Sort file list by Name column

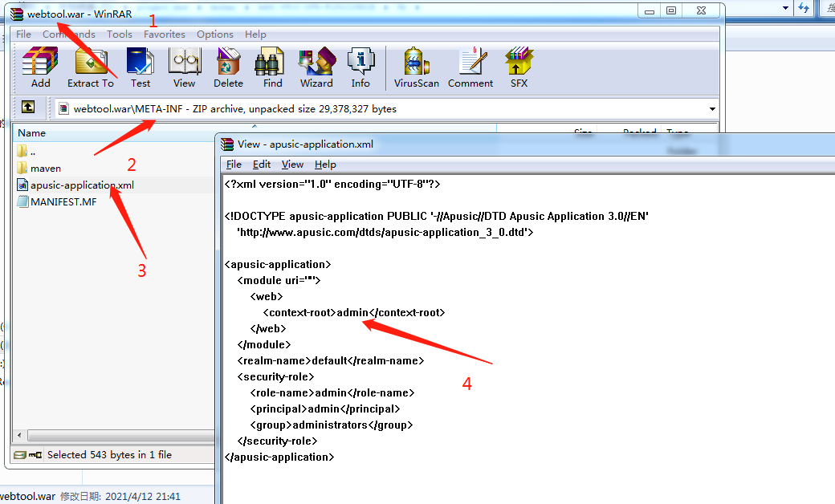31,133
